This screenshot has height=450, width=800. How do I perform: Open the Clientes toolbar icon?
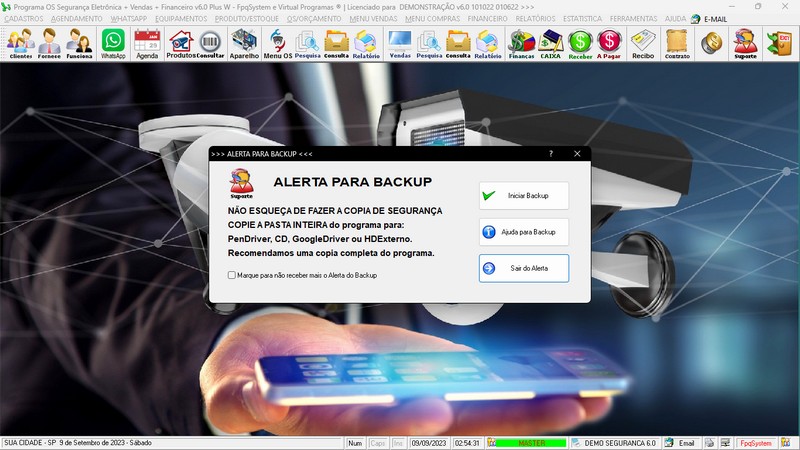click(20, 43)
